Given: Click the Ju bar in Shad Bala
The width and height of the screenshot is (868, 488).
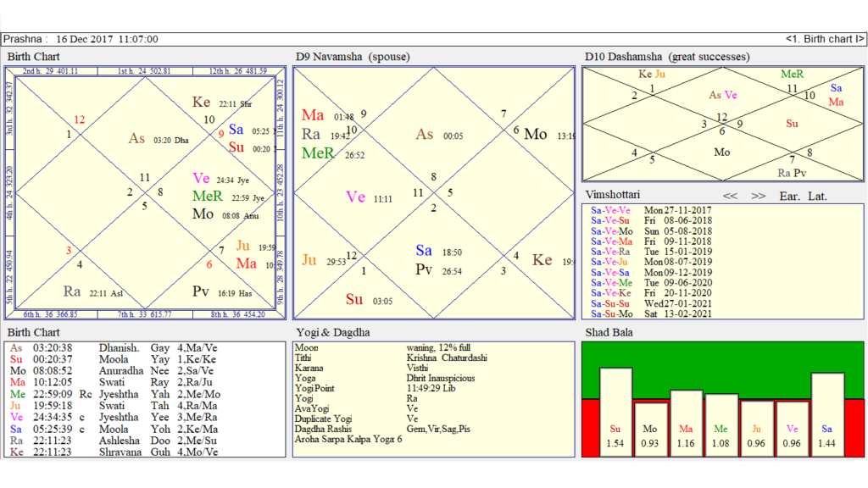Looking at the screenshot, I should click(x=756, y=429).
